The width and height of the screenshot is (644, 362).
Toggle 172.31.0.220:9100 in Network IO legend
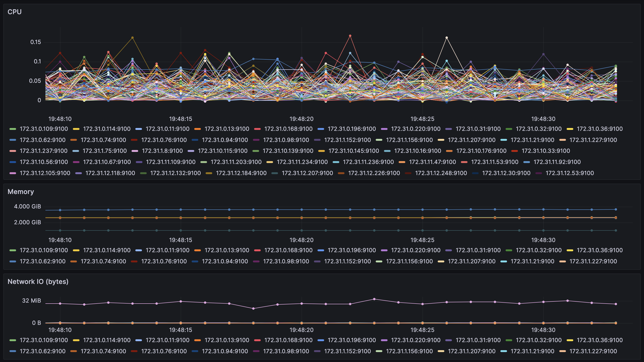[415, 340]
